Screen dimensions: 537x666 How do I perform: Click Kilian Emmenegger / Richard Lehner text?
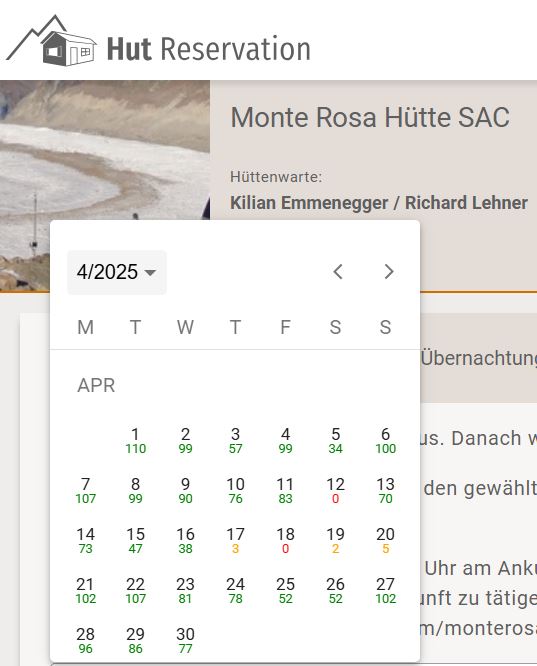pyautogui.click(x=379, y=203)
